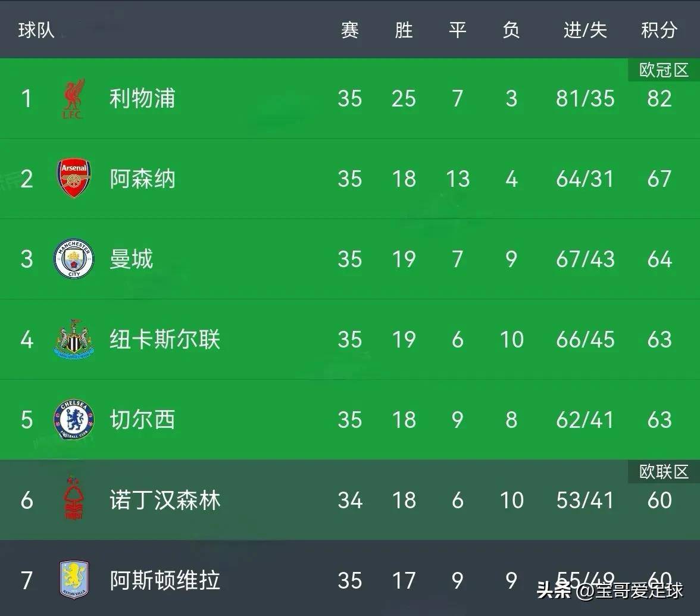Select the 纽卡斯尔联 team name
Viewport: 700px width, 616px height.
point(165,339)
